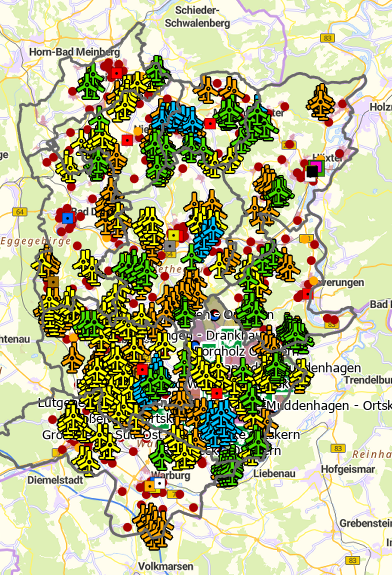Click the red dot east of the Holzminden-side turbines
The width and height of the screenshot is (392, 575).
(x=342, y=104)
